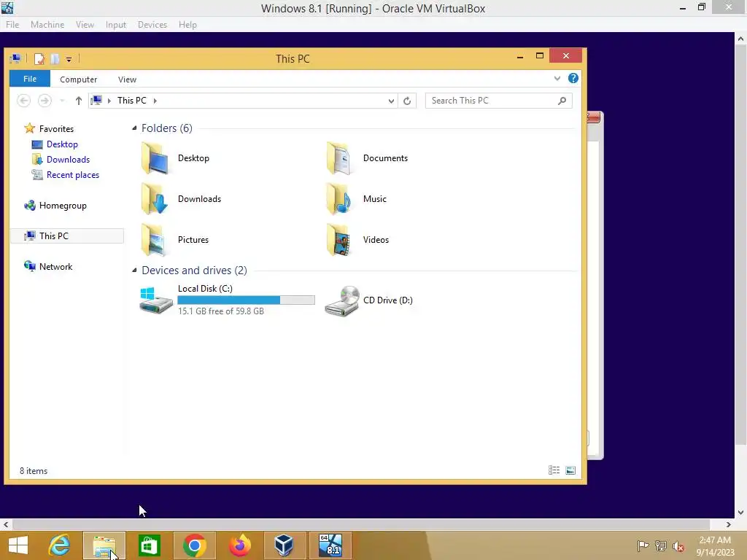Click the Back navigation arrow
This screenshot has width=747, height=560.
(23, 101)
